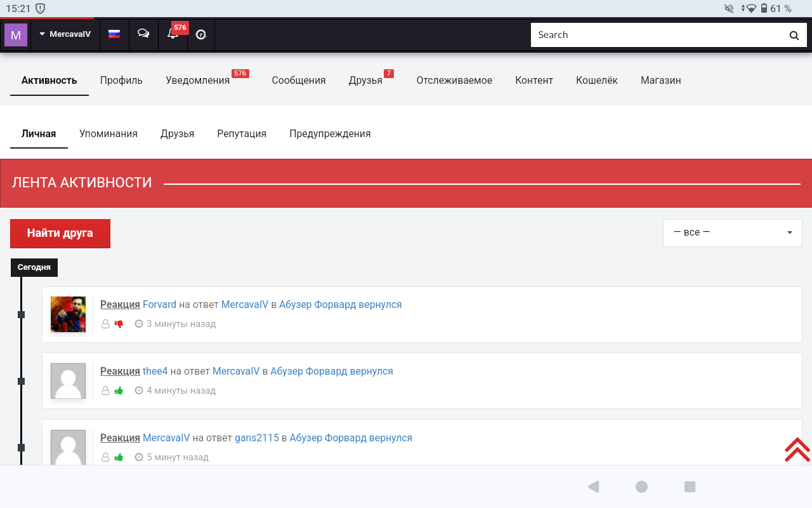812x508 pixels.
Task: Click the circular icon right of the bell
Action: [201, 35]
